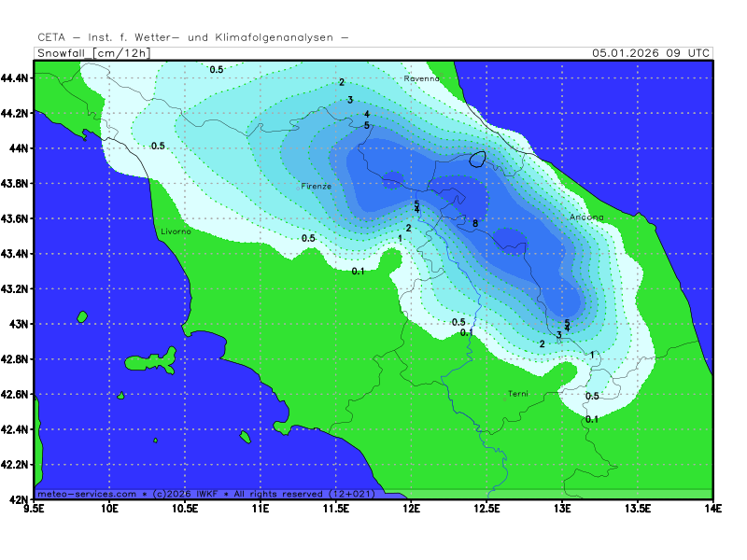Click the 44N latitude axis label
Image resolution: width=747 pixels, height=560 pixels.
18,148
